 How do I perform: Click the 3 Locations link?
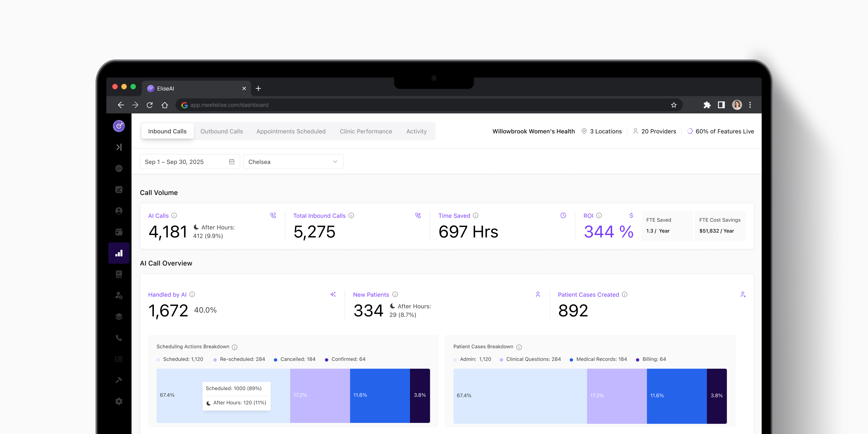(605, 131)
